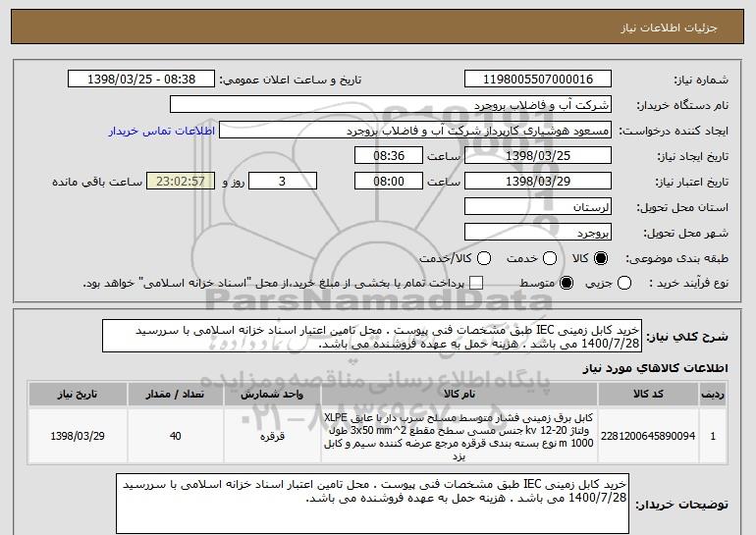Image resolution: width=756 pixels, height=535 pixels.
Task: Click the ردیف column header
Action: click(x=713, y=395)
